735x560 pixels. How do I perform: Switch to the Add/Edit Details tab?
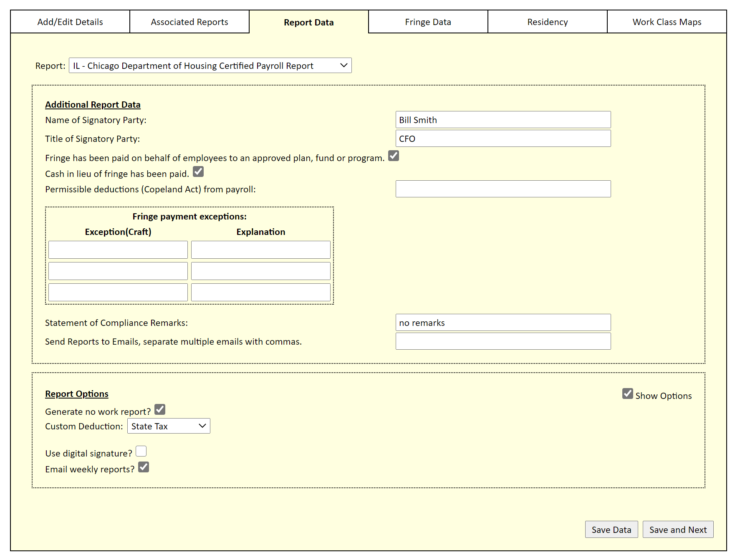point(70,22)
